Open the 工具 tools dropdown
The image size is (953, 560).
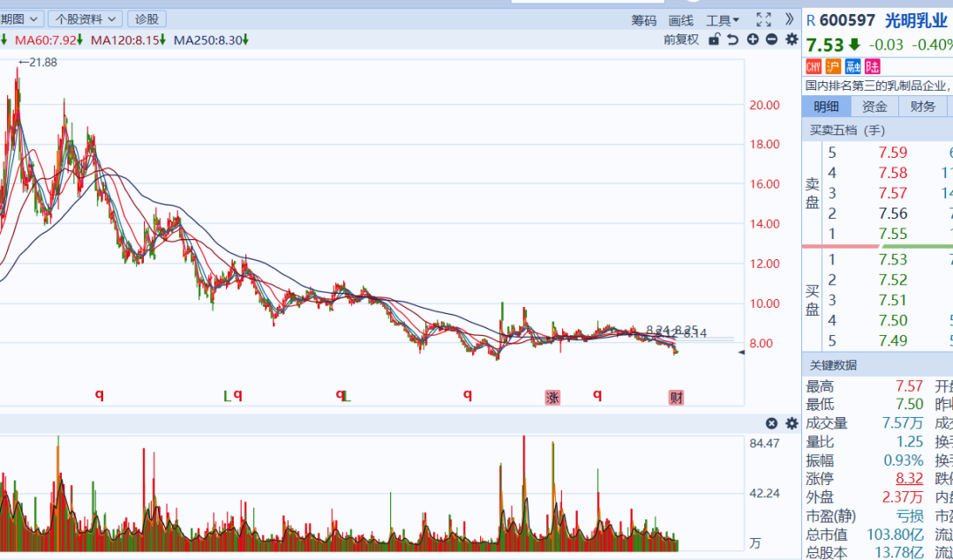pos(723,20)
